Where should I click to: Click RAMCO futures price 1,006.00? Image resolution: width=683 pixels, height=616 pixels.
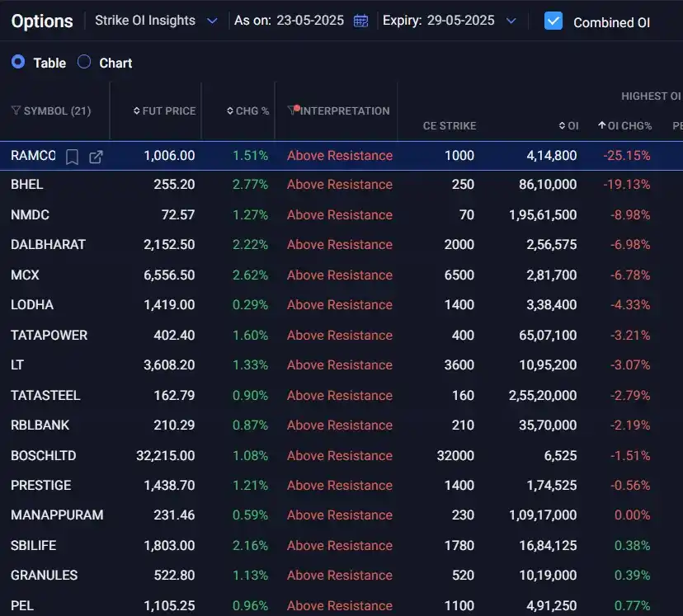[169, 155]
